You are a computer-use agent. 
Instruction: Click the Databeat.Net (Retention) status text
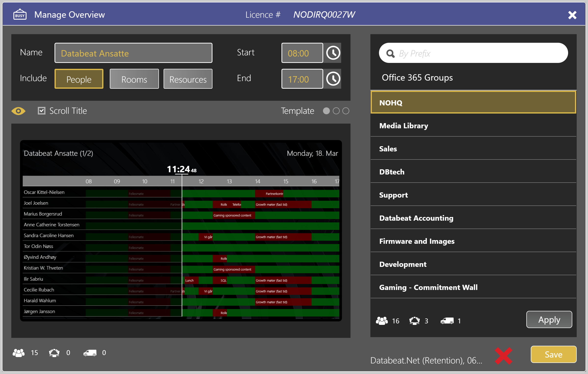coord(426,360)
